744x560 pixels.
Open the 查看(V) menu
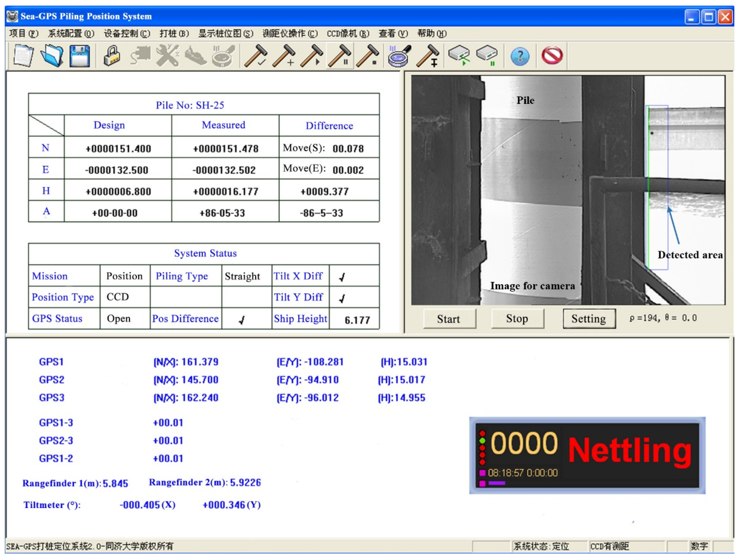pyautogui.click(x=393, y=34)
